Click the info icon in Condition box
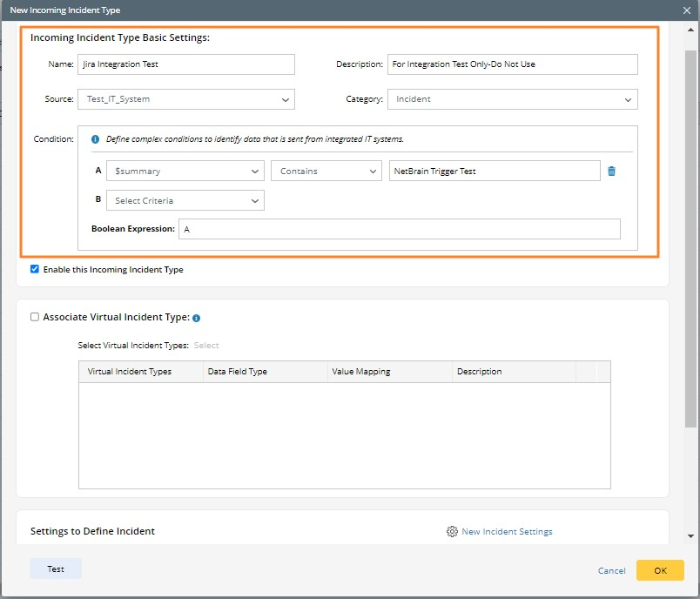Image resolution: width=700 pixels, height=599 pixels. (96, 139)
